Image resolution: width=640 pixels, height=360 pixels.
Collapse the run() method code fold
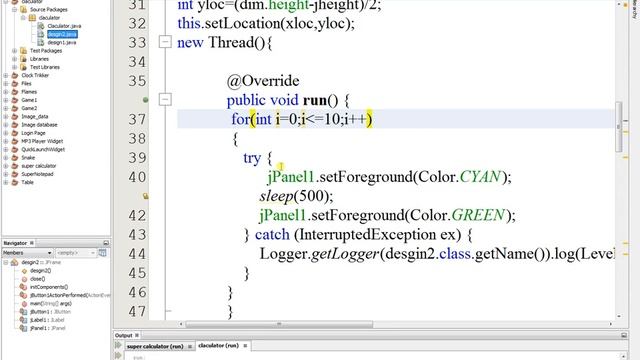[x=165, y=99]
